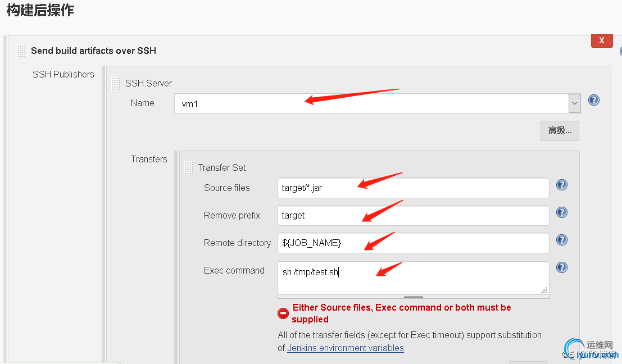The image size is (622, 364).
Task: Click the 构建后操作 section heading
Action: [x=40, y=10]
